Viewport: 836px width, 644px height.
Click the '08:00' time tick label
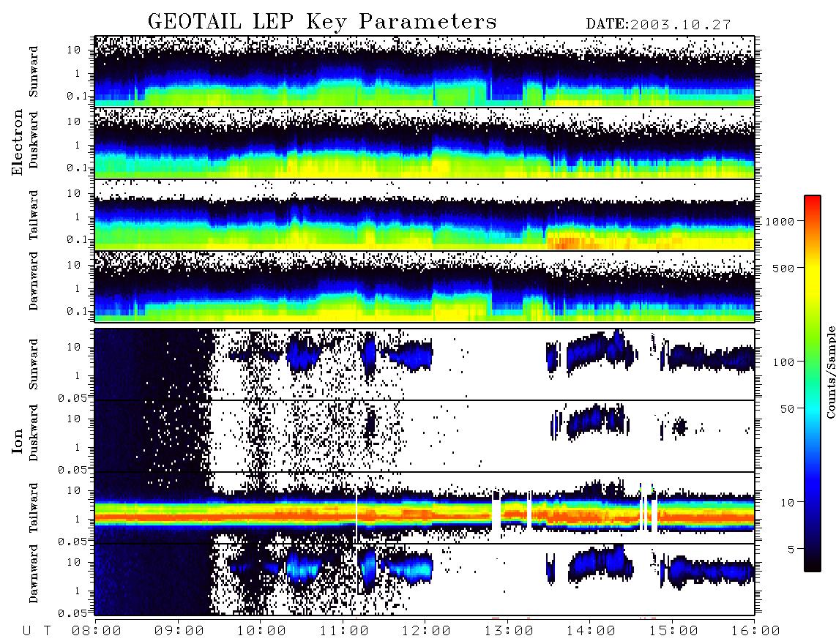pyautogui.click(x=97, y=632)
